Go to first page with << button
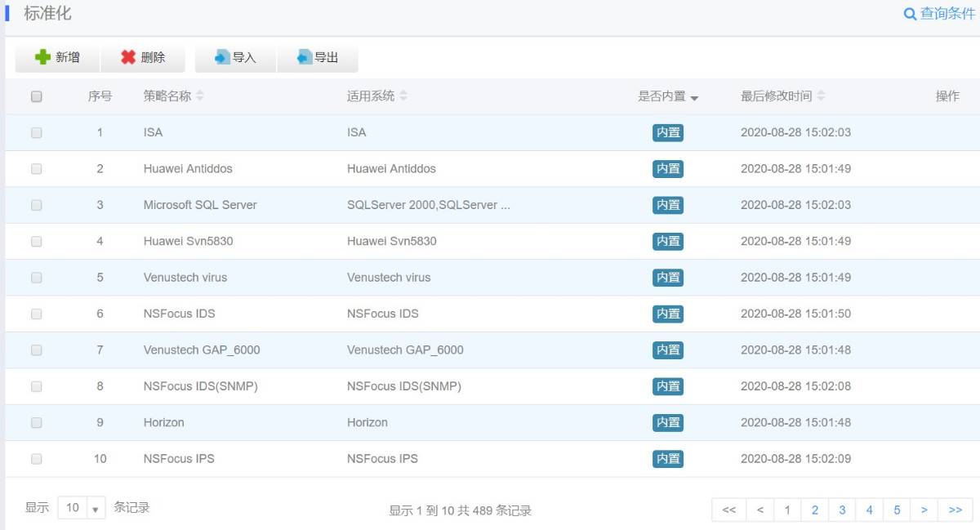 point(729,510)
